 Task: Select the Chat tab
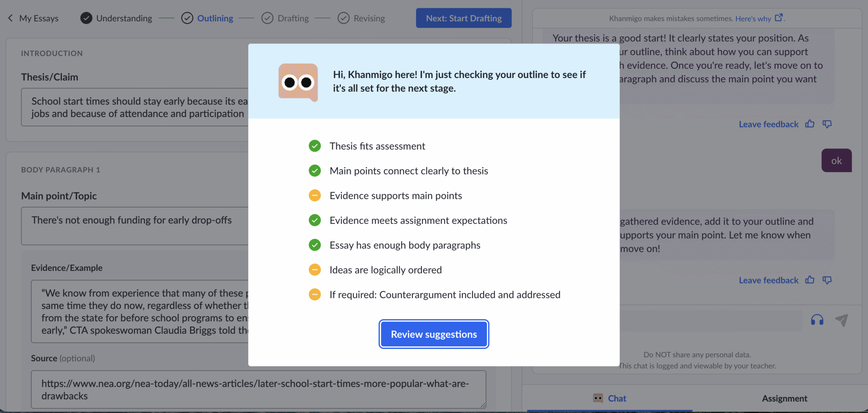pos(617,398)
